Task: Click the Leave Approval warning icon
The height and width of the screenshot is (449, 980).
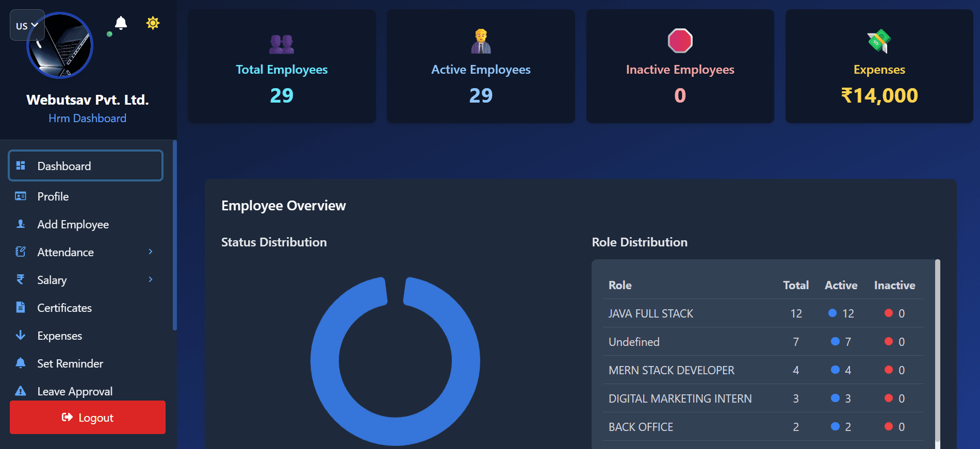Action: [x=21, y=391]
